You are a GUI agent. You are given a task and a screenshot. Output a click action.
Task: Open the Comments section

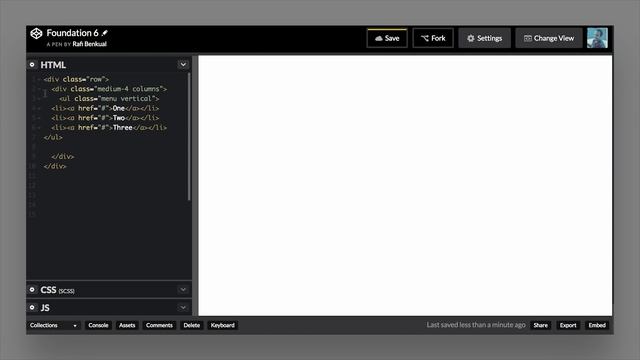[x=159, y=325]
